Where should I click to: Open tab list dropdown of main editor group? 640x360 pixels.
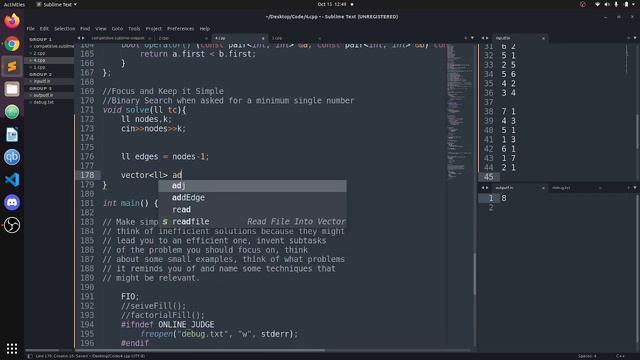[x=473, y=38]
